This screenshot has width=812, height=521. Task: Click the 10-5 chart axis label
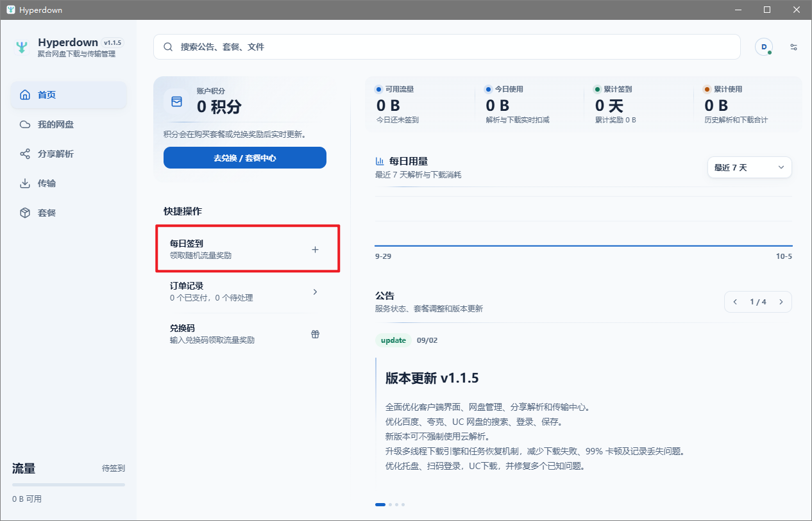pos(784,256)
